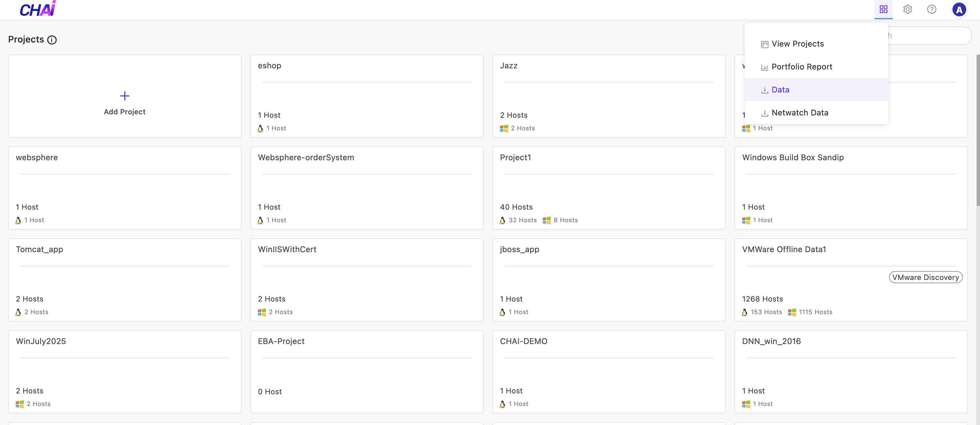Click Linux penguin icon in eshop card
Viewport: 980px width, 425px height.
(x=260, y=128)
